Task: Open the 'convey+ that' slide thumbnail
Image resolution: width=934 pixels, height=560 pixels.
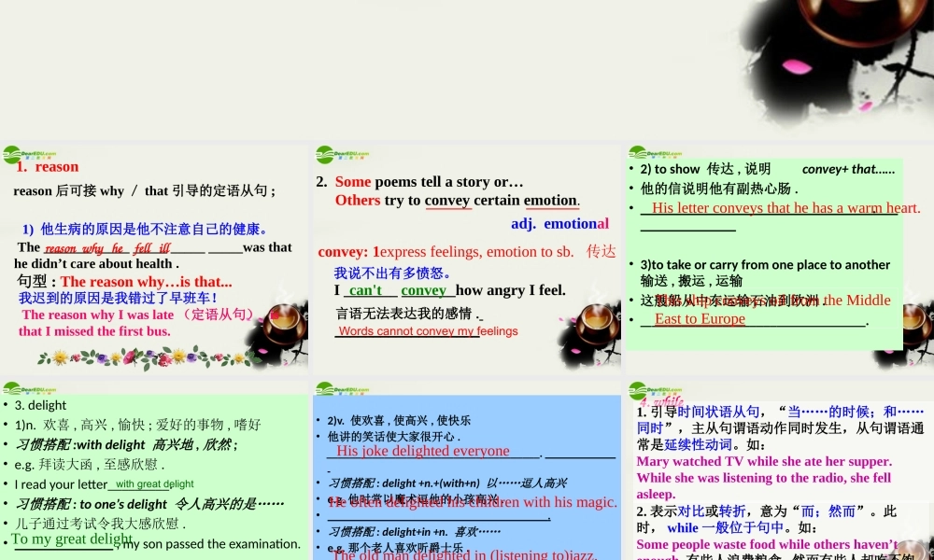Action: point(779,259)
